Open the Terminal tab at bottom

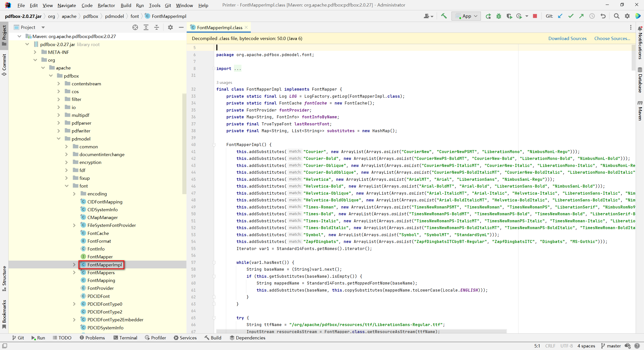[x=125, y=338]
